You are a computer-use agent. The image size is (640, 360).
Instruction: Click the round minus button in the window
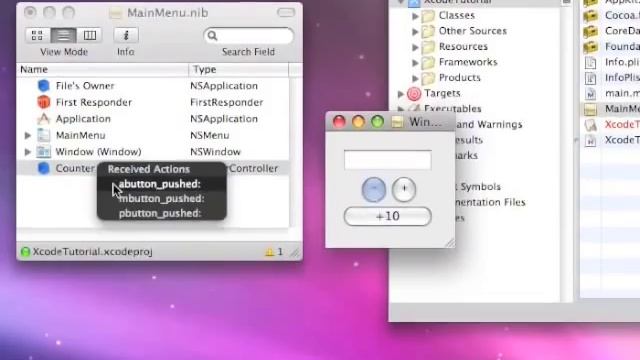(x=374, y=189)
